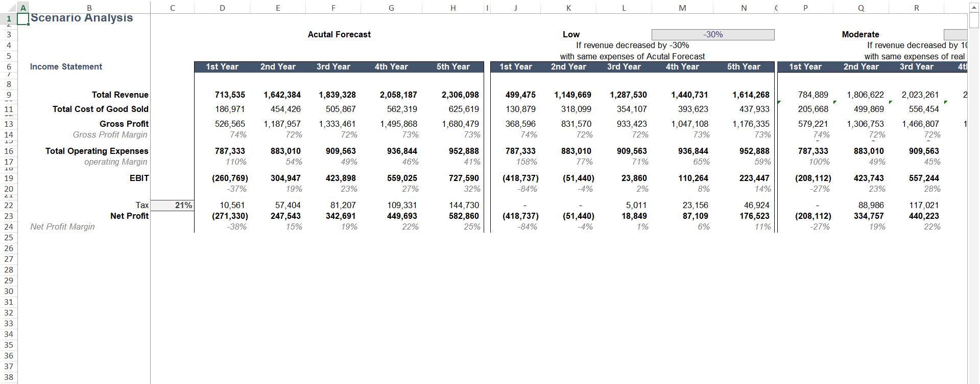The image size is (980, 384).
Task: Select column A header
Action: [x=23, y=8]
